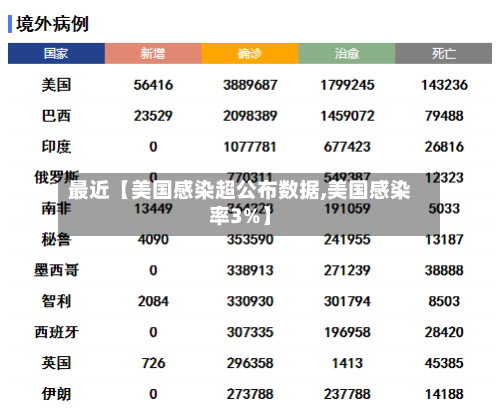Select recovered value 301794
The height and width of the screenshot is (409, 500).
[x=347, y=301]
